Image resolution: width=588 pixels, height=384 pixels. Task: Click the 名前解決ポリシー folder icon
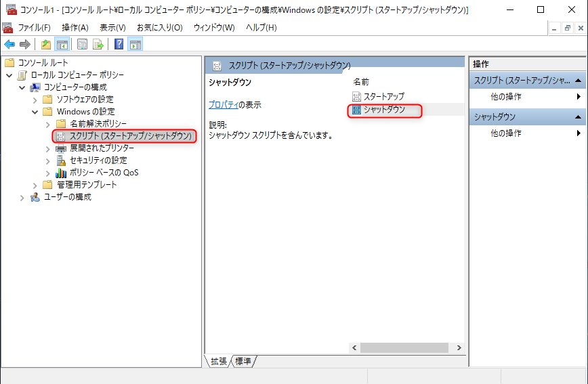pyautogui.click(x=61, y=124)
